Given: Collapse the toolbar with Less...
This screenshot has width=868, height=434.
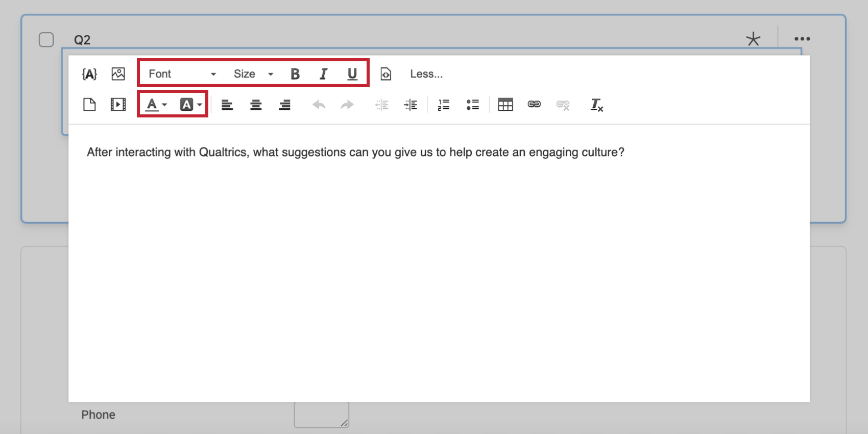Looking at the screenshot, I should (x=426, y=74).
